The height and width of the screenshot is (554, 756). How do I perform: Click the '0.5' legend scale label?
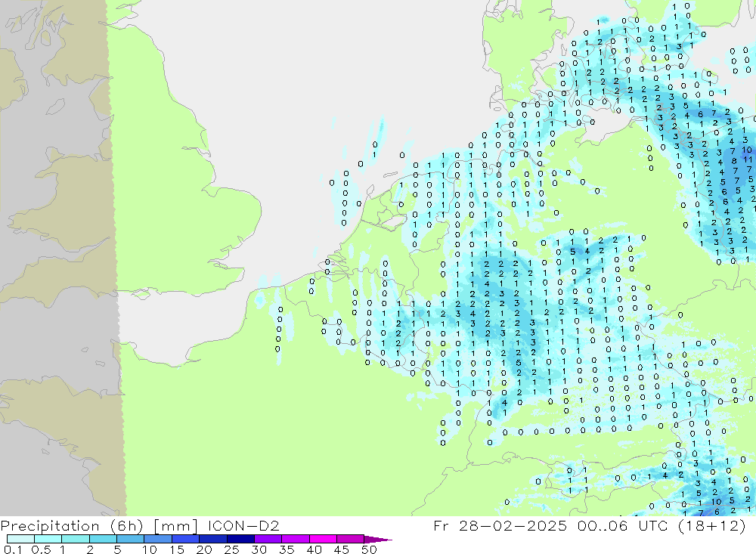pos(41,549)
